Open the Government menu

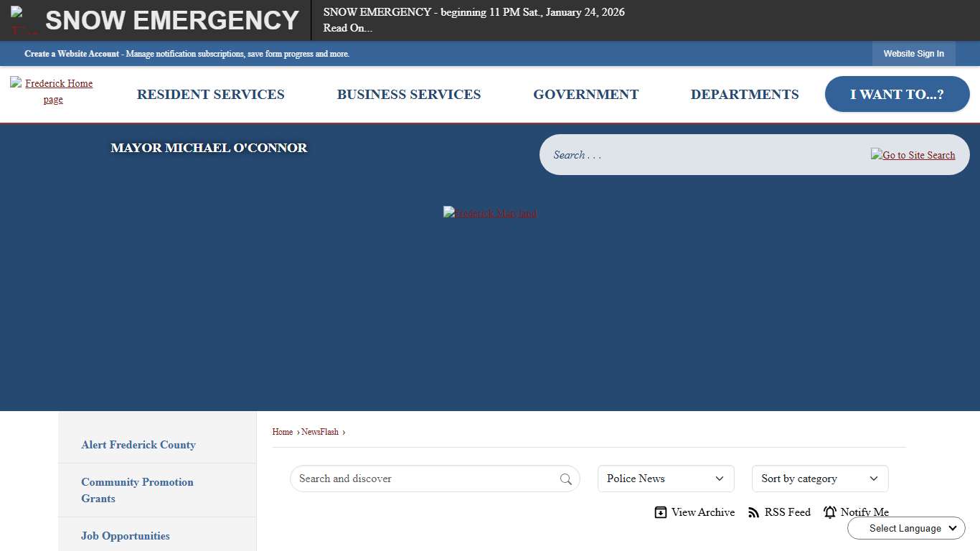(x=585, y=95)
